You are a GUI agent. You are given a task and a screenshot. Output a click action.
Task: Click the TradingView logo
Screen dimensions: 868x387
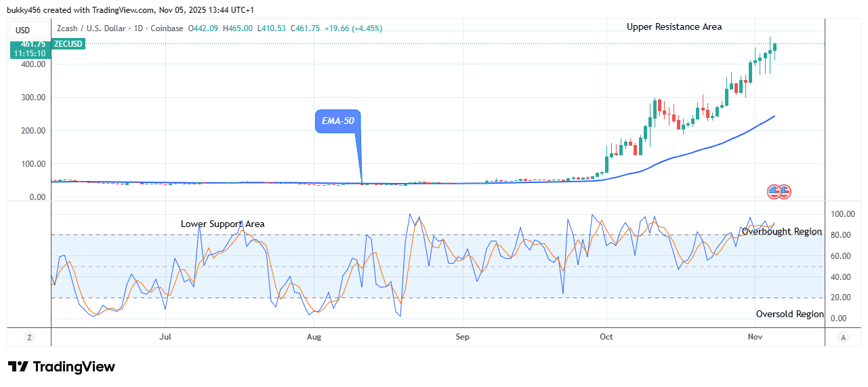tap(62, 367)
